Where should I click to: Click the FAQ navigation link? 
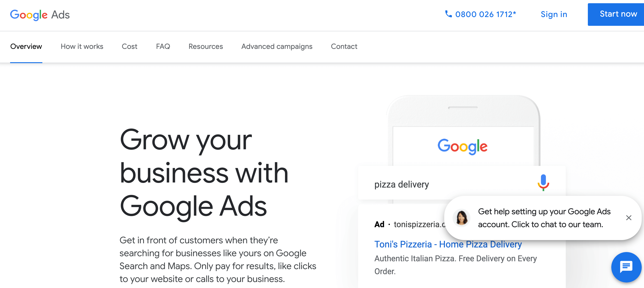(x=163, y=46)
